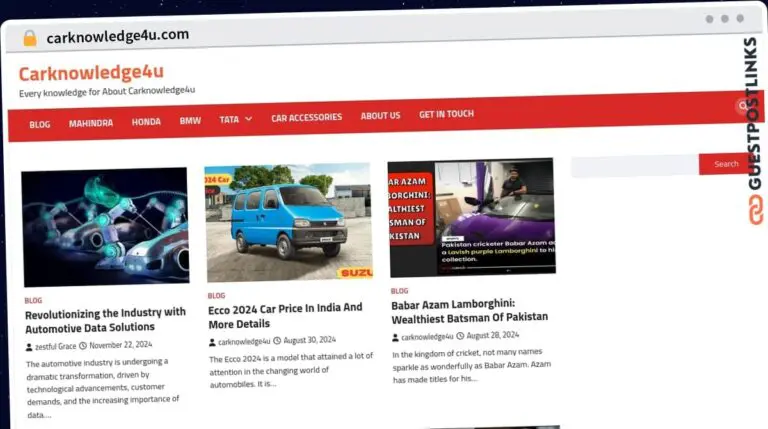Focus the sidebar search input field
The image size is (768, 429).
click(x=635, y=166)
